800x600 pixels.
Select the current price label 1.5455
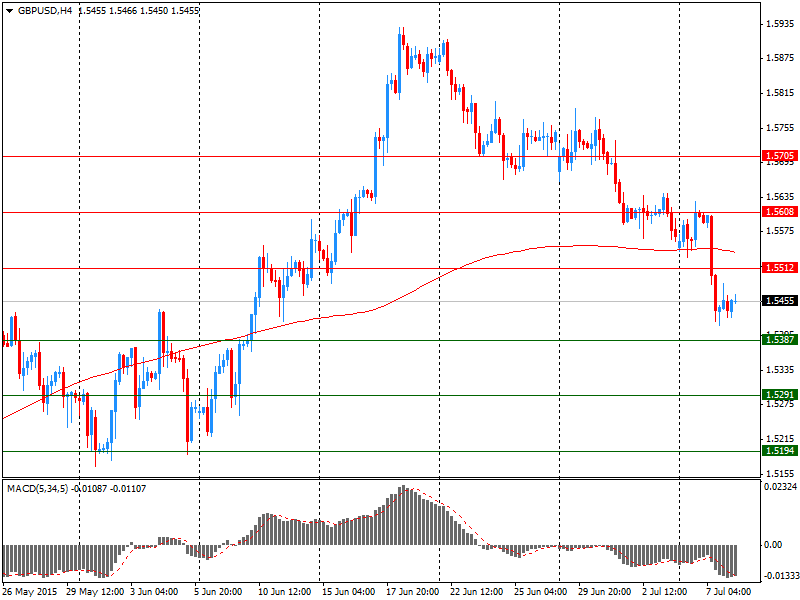(780, 301)
